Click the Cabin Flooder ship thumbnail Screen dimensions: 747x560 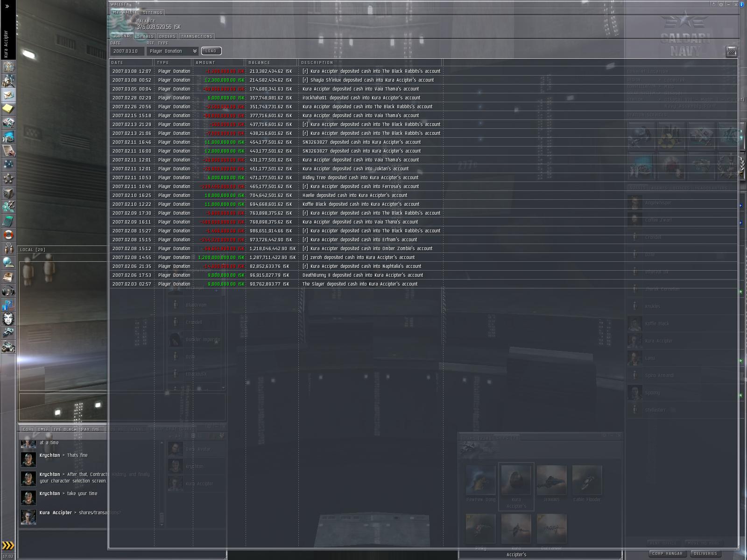587,480
